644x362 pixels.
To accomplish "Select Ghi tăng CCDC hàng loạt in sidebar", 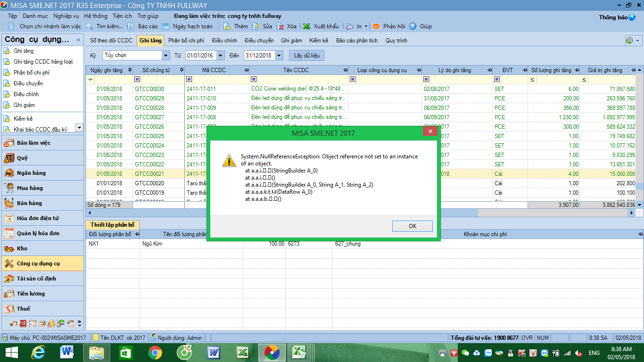I will 43,62.
